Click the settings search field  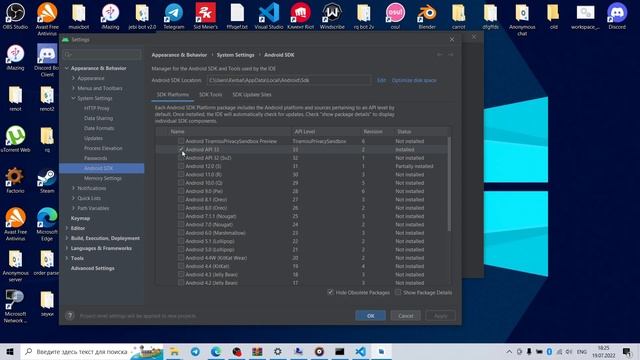click(x=102, y=54)
